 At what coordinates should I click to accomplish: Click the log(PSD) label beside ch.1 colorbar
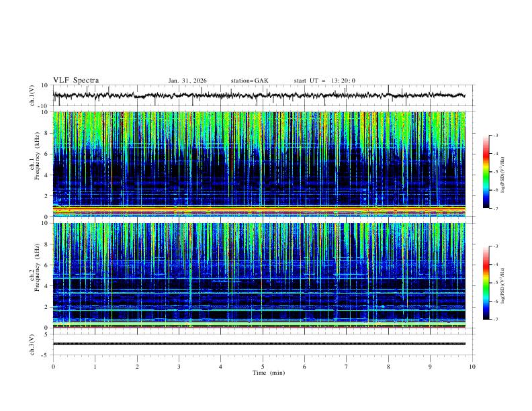pyautogui.click(x=503, y=175)
